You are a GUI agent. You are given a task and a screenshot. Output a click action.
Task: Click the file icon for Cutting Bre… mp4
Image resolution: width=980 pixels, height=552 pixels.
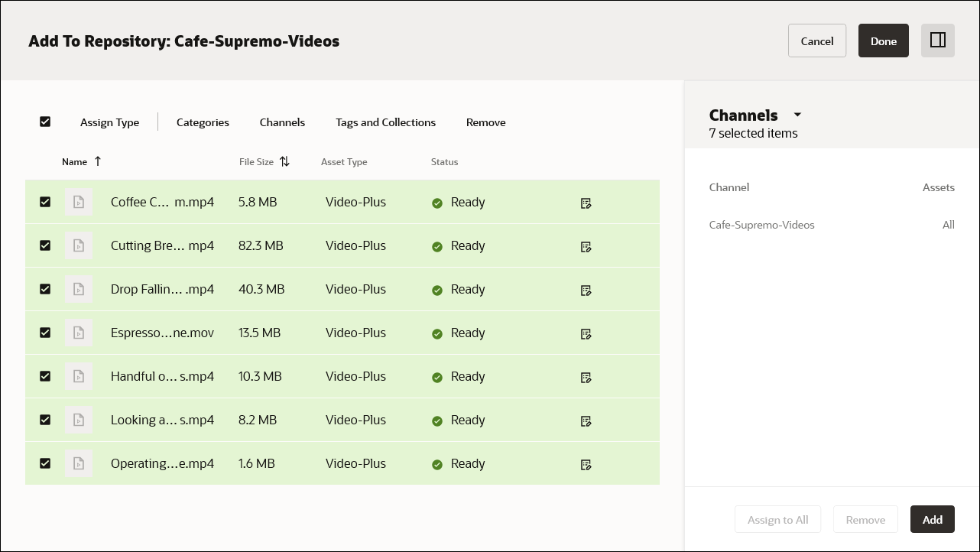[x=79, y=245]
